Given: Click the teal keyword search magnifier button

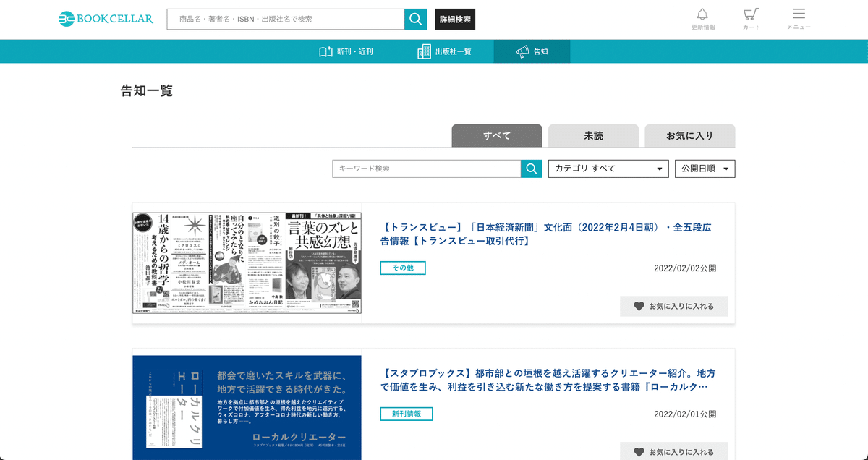Looking at the screenshot, I should point(531,168).
